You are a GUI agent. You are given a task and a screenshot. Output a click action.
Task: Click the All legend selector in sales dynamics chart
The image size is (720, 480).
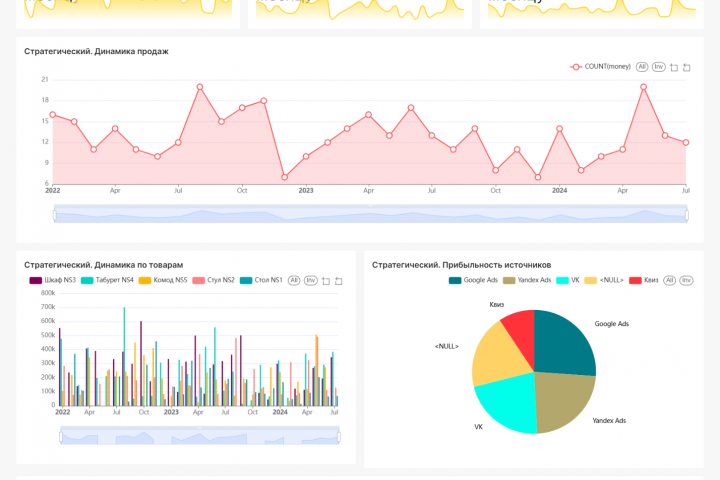pos(641,67)
